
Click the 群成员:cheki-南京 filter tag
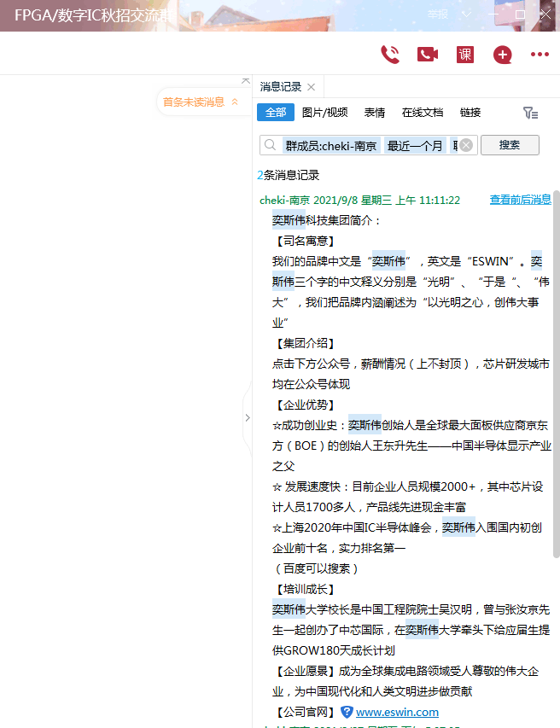[x=331, y=146]
